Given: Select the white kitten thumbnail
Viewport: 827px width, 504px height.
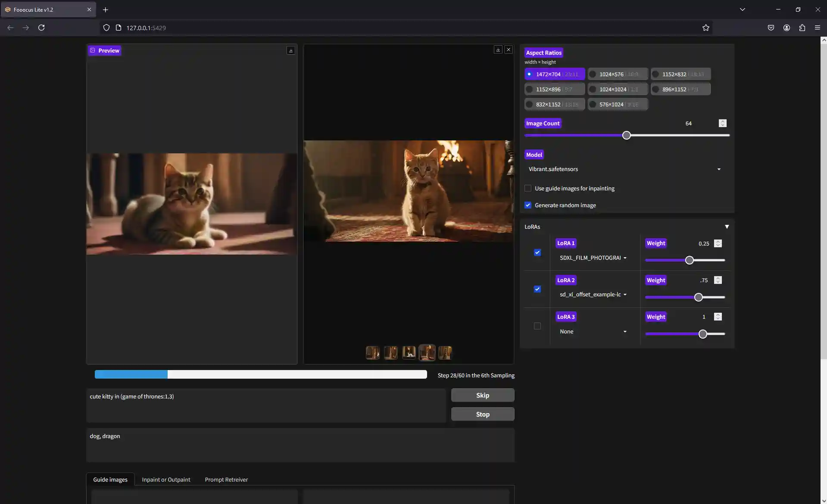Looking at the screenshot, I should [409, 352].
